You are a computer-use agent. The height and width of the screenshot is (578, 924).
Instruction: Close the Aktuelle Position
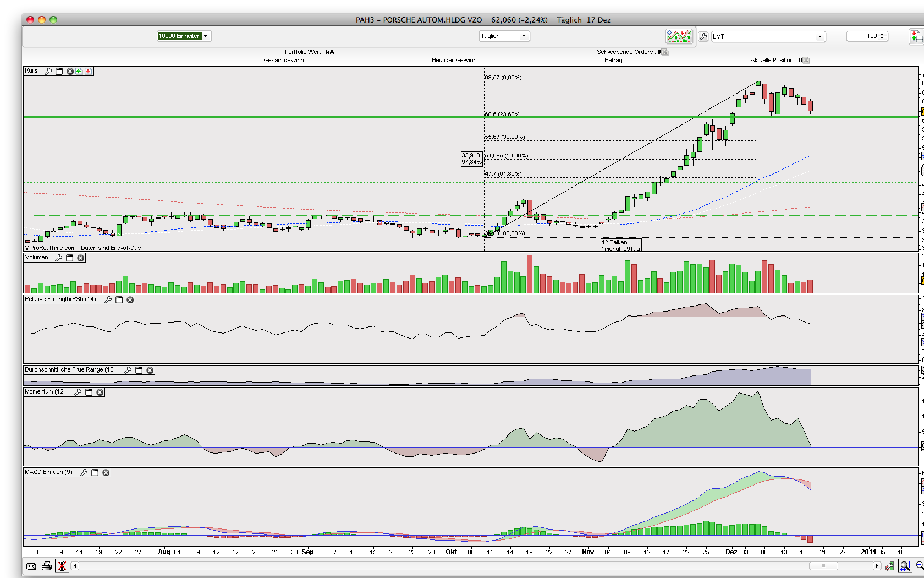point(806,61)
